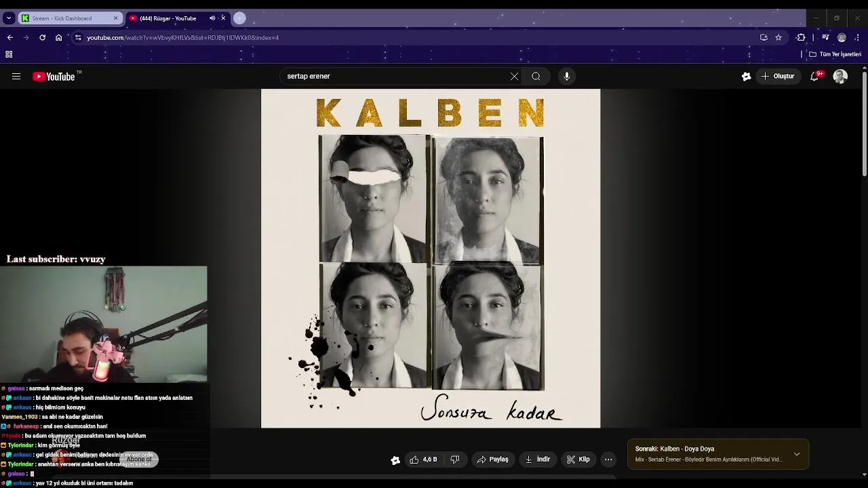Open the Tüm Yer İşaretleri folder
This screenshot has width=868, height=488.
click(x=835, y=54)
